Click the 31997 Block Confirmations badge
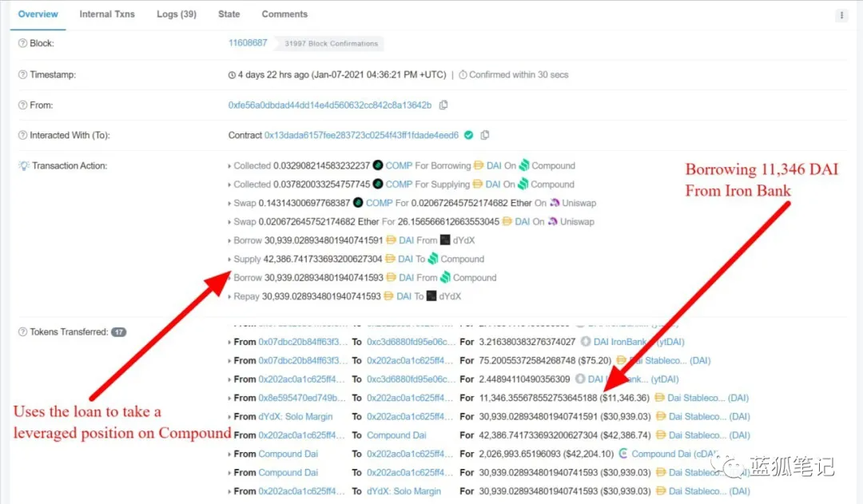 328,44
